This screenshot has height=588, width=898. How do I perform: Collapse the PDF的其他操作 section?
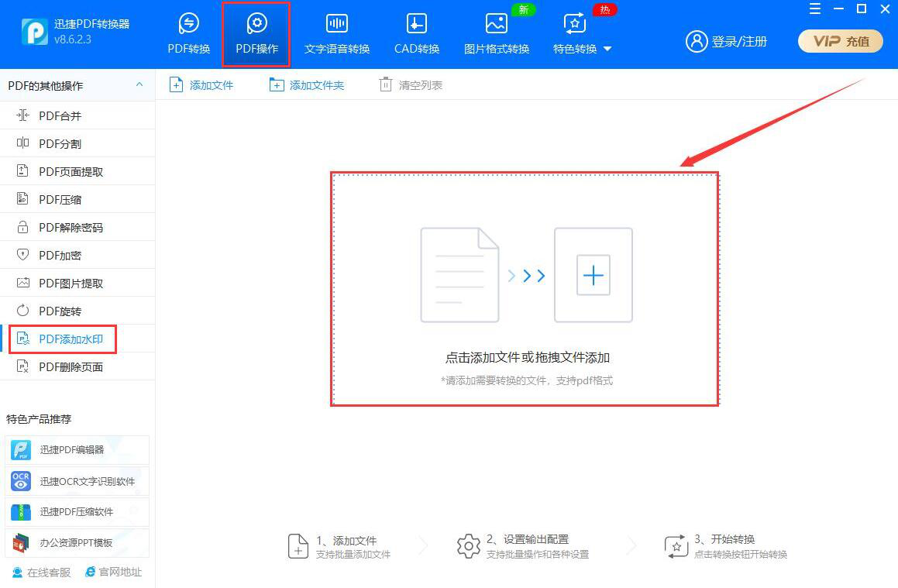139,84
